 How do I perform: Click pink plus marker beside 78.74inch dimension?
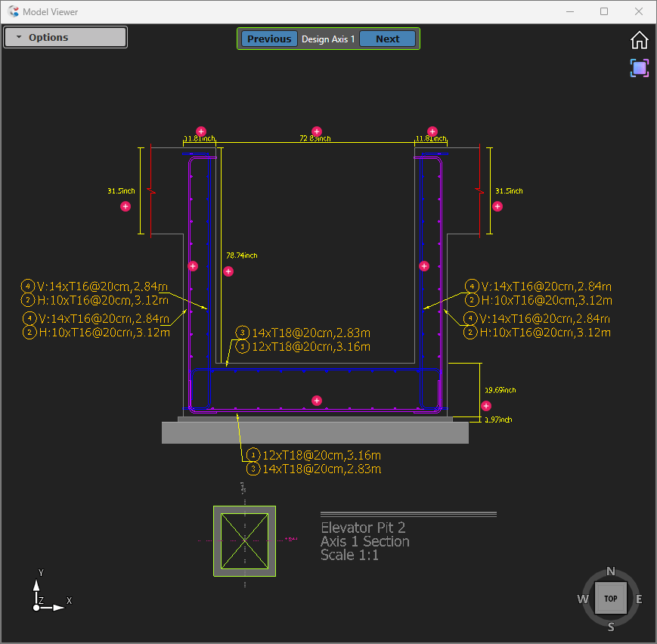[x=228, y=271]
